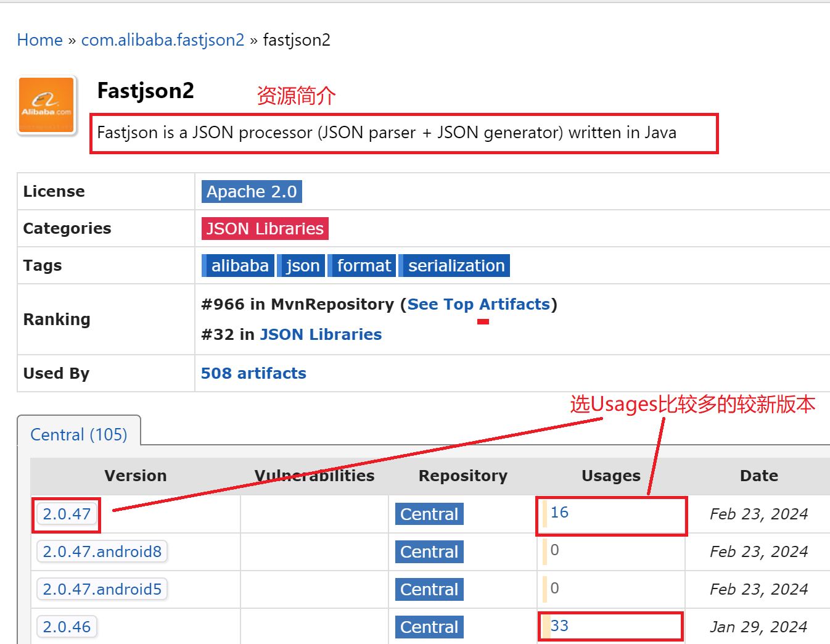
Task: Click the Categories row label
Action: tap(67, 228)
